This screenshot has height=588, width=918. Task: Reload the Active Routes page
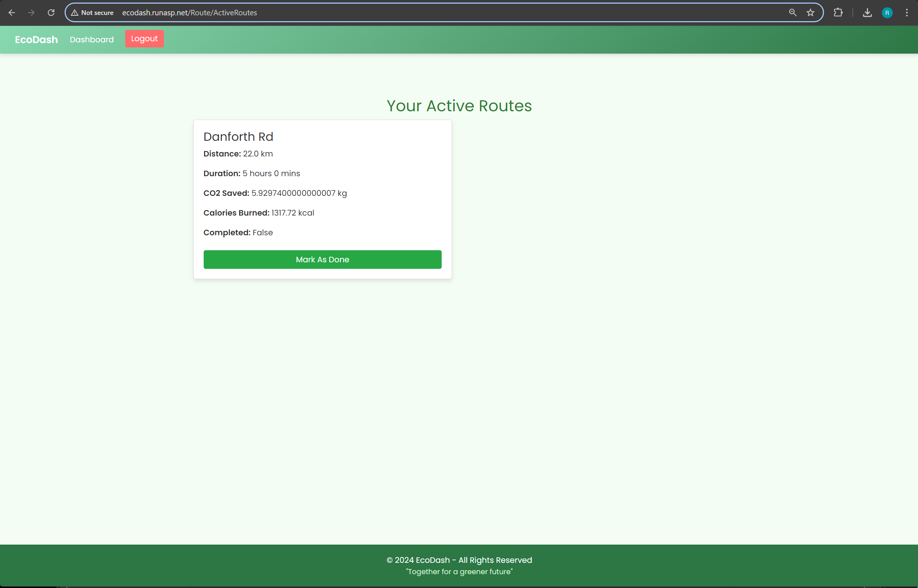(51, 13)
